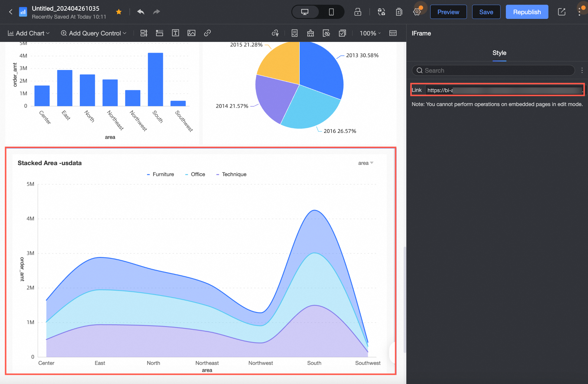Click the Southwest bar in bar chart
Screen dimensions: 588x384
(x=178, y=103)
